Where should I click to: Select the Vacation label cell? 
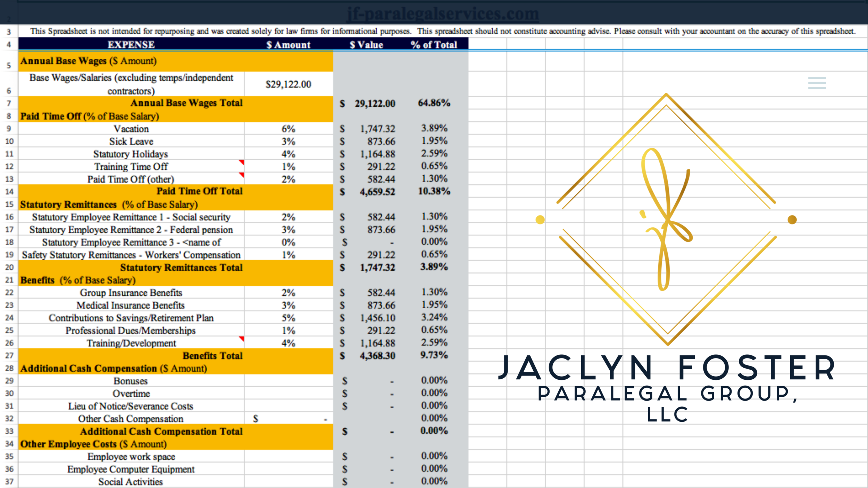tap(131, 129)
